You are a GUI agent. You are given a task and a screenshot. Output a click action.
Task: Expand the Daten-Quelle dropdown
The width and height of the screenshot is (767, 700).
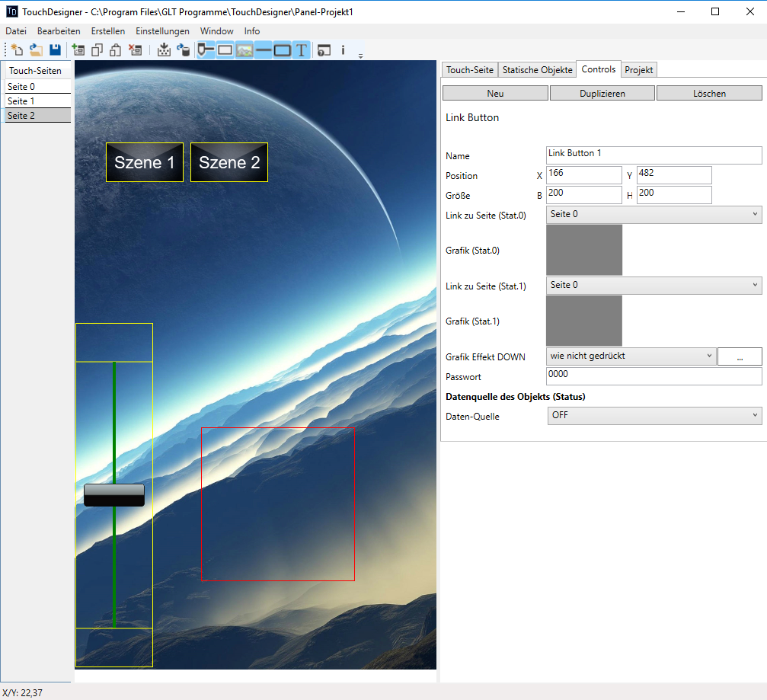(x=654, y=415)
